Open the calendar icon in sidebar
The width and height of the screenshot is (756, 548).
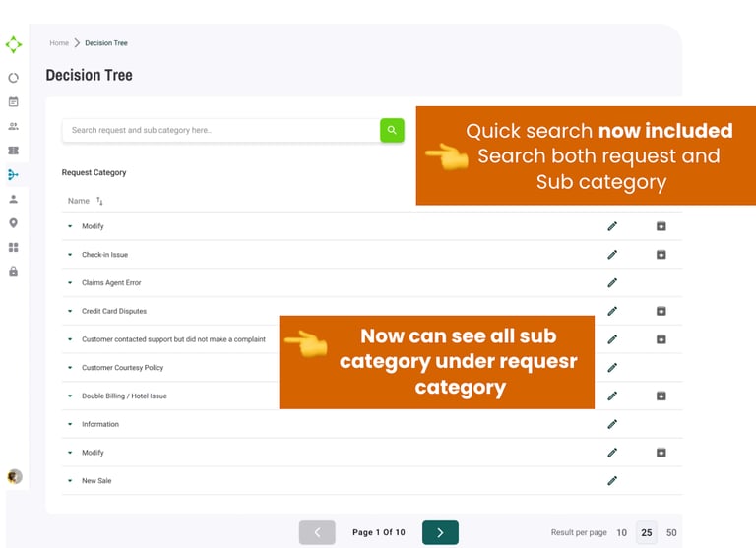[13, 101]
